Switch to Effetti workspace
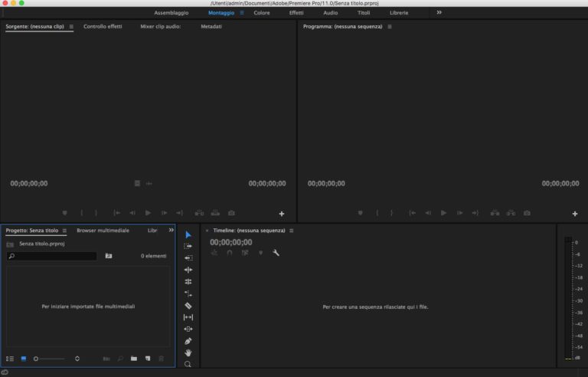The height and width of the screenshot is (377, 588). [x=296, y=13]
